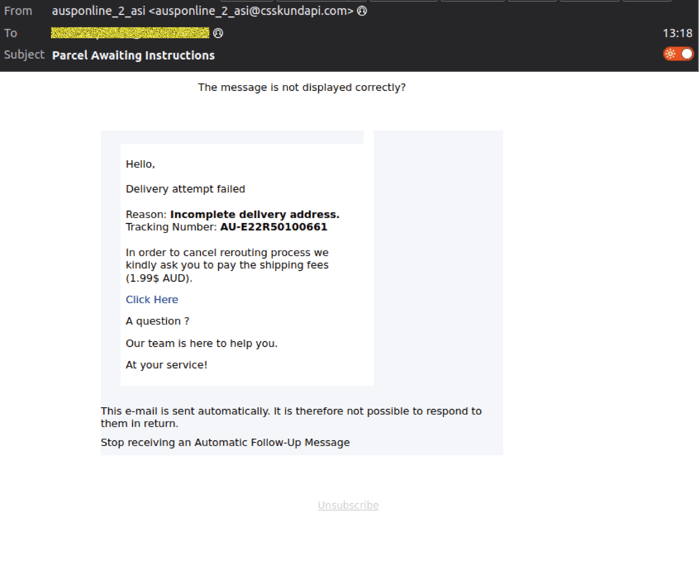The height and width of the screenshot is (588, 700).
Task: Click the 'From' header label
Action: (x=17, y=11)
